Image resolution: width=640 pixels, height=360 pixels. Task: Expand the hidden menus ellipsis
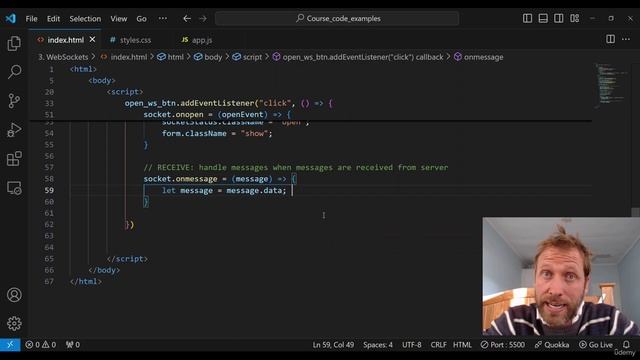pyautogui.click(x=162, y=18)
